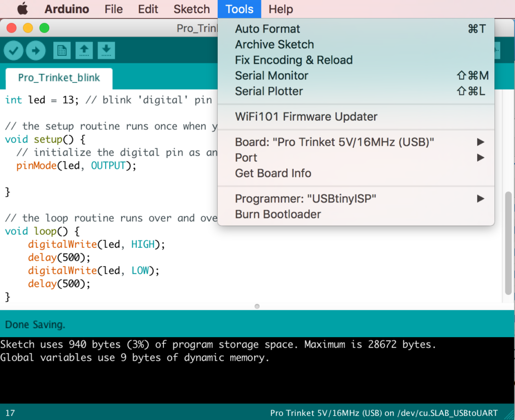This screenshot has height=420, width=515.
Task: Click the Open toolbar icon
Action: 84,50
